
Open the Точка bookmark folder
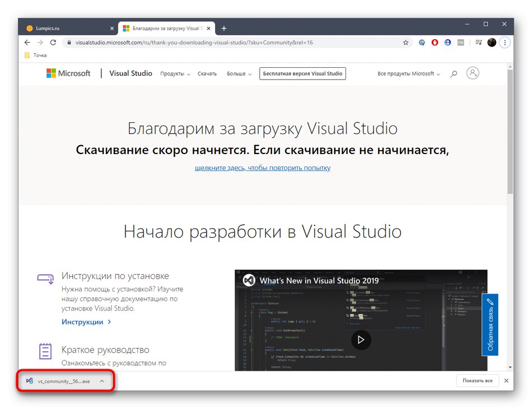tap(36, 55)
